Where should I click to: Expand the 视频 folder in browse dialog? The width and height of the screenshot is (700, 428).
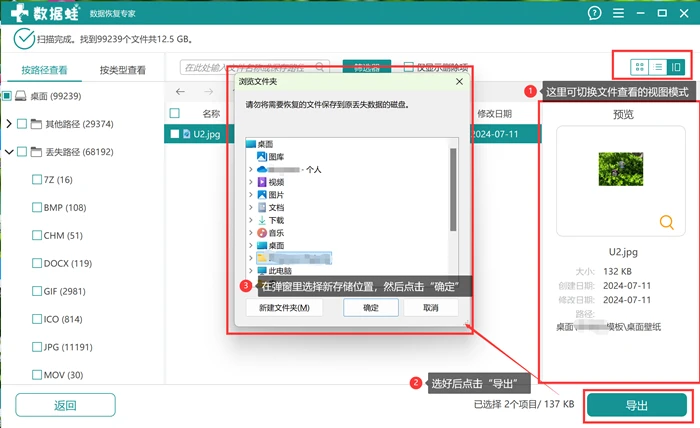tap(250, 182)
